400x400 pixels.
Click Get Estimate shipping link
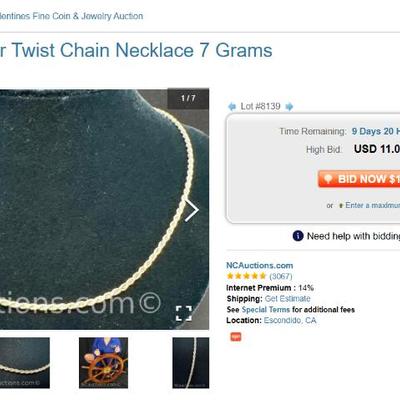pos(287,298)
